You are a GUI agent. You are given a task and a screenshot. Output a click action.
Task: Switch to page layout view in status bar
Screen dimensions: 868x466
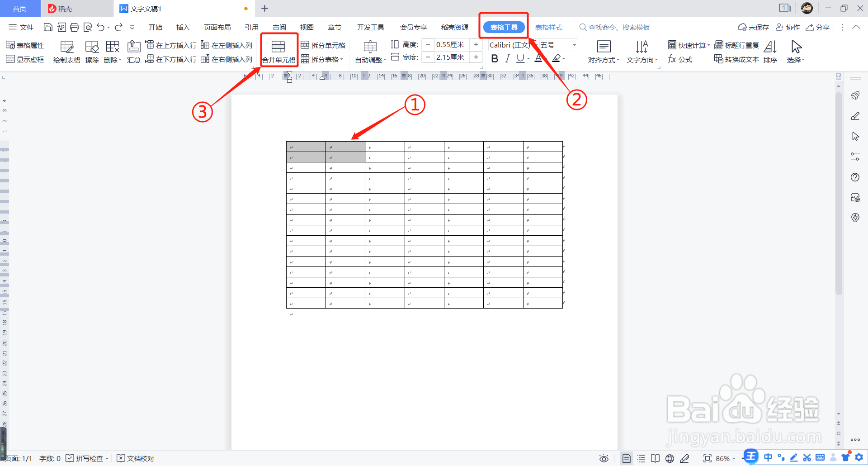pyautogui.click(x=626, y=458)
